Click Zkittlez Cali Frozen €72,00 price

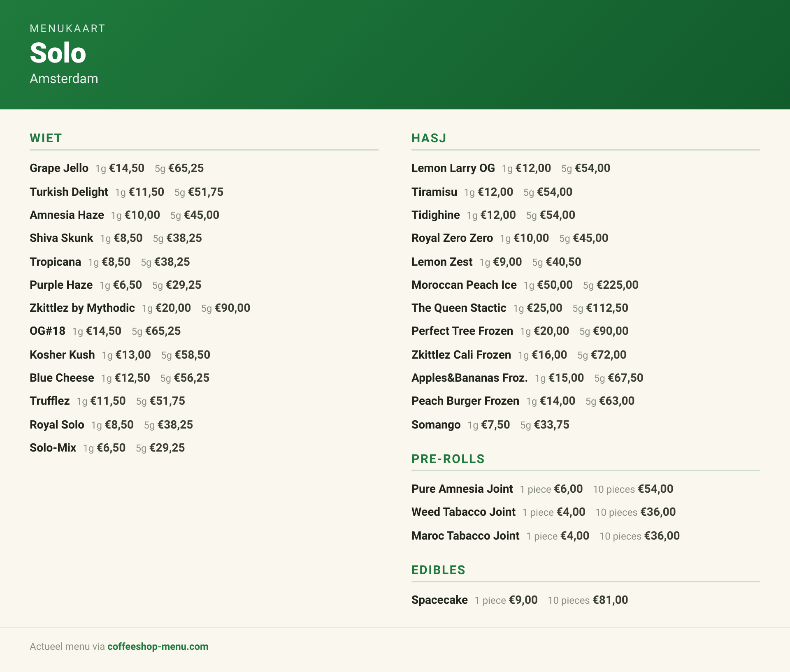point(609,355)
